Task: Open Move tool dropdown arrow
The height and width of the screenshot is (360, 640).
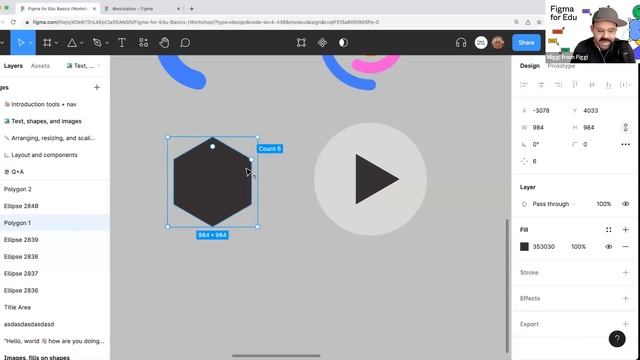Action: (31, 43)
